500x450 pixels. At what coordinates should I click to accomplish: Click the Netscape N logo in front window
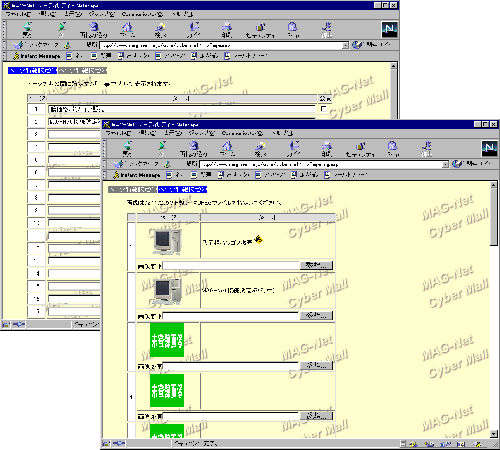pos(489,148)
